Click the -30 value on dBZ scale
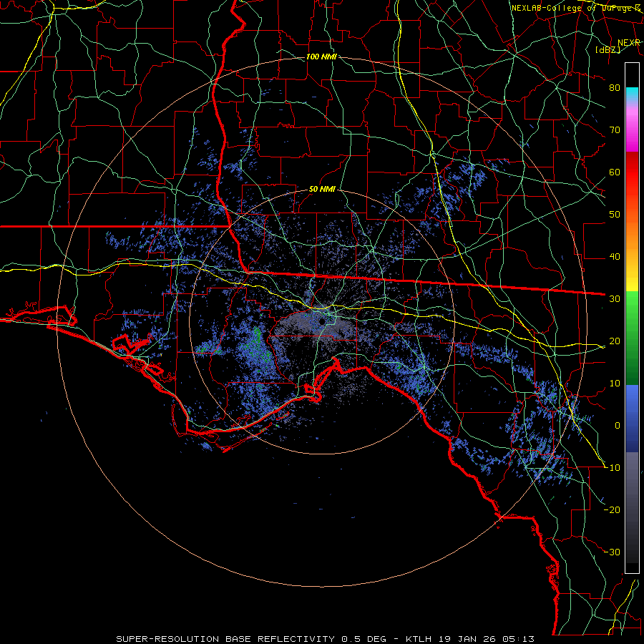This screenshot has height=644, width=644. 612,552
